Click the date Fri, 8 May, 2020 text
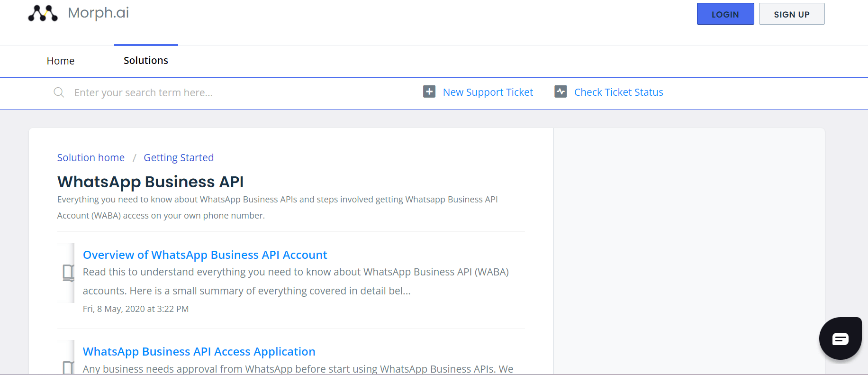Viewport: 868px width, 375px height. (x=136, y=309)
